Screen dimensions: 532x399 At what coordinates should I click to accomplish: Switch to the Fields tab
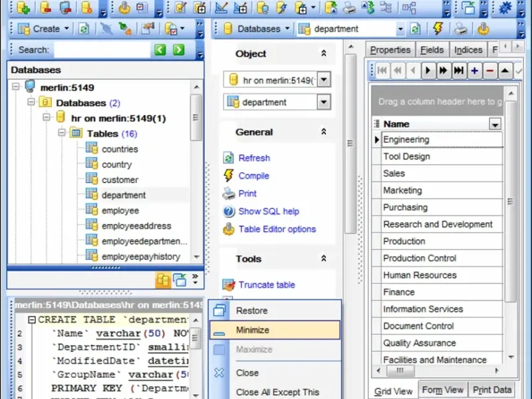tap(432, 50)
